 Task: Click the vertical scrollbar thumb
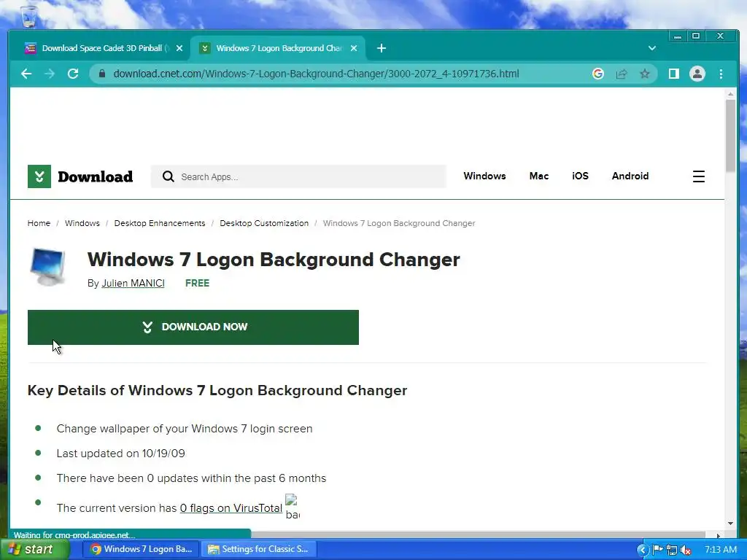click(x=730, y=136)
